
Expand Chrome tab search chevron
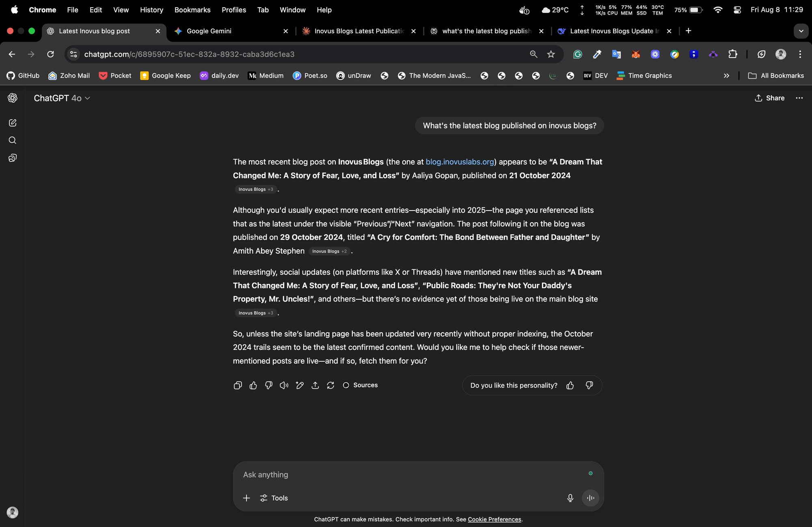click(x=801, y=31)
